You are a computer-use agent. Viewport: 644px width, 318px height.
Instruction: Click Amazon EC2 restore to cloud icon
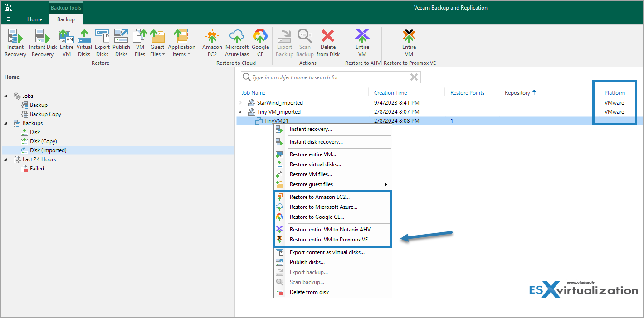pos(212,43)
